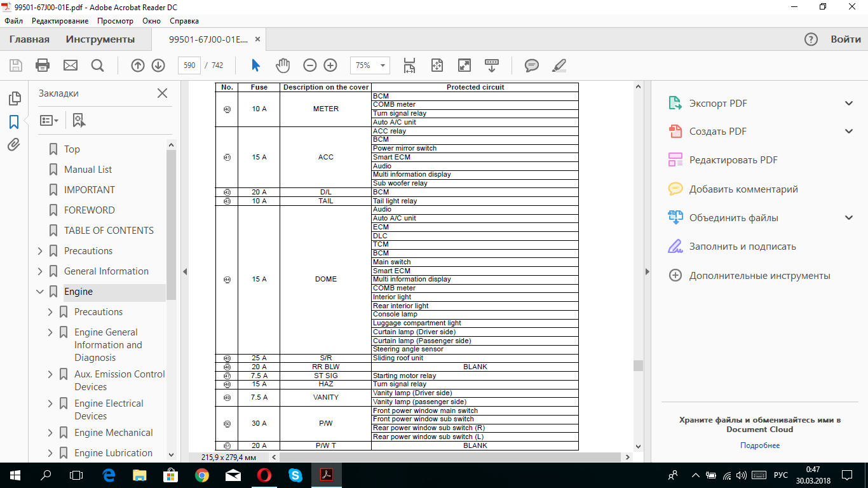Go to previous page arrow
The image size is (868, 488).
(x=138, y=65)
